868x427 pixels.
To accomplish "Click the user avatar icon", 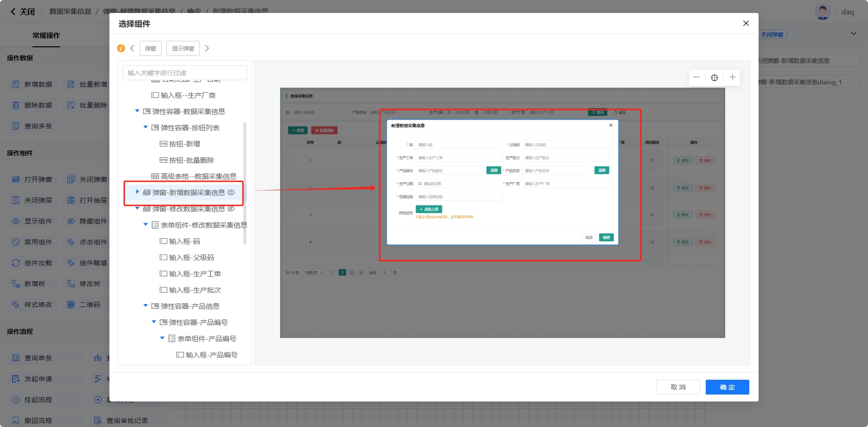I will click(x=823, y=12).
